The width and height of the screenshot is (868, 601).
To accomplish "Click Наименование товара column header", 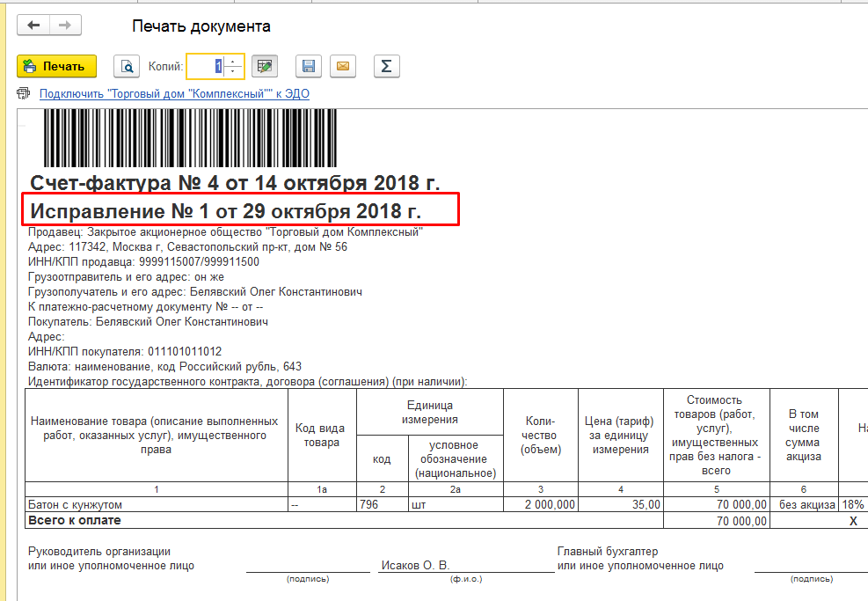I will click(x=157, y=435).
